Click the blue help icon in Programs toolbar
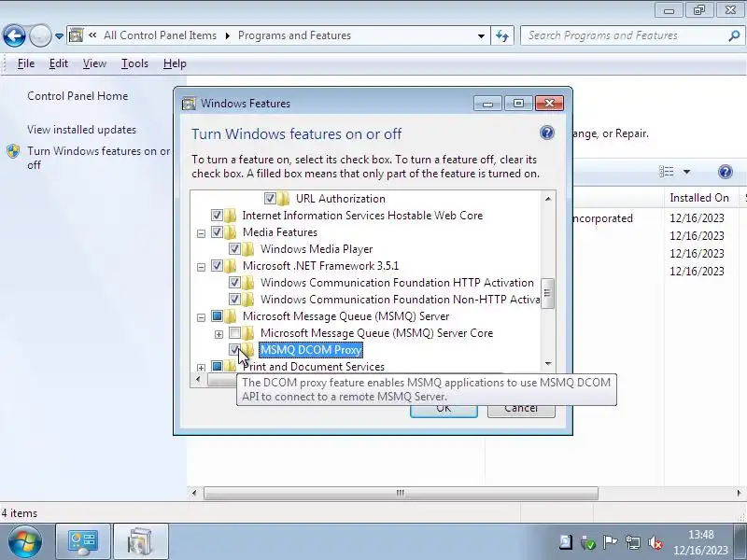This screenshot has height=560, width=747. (x=726, y=172)
